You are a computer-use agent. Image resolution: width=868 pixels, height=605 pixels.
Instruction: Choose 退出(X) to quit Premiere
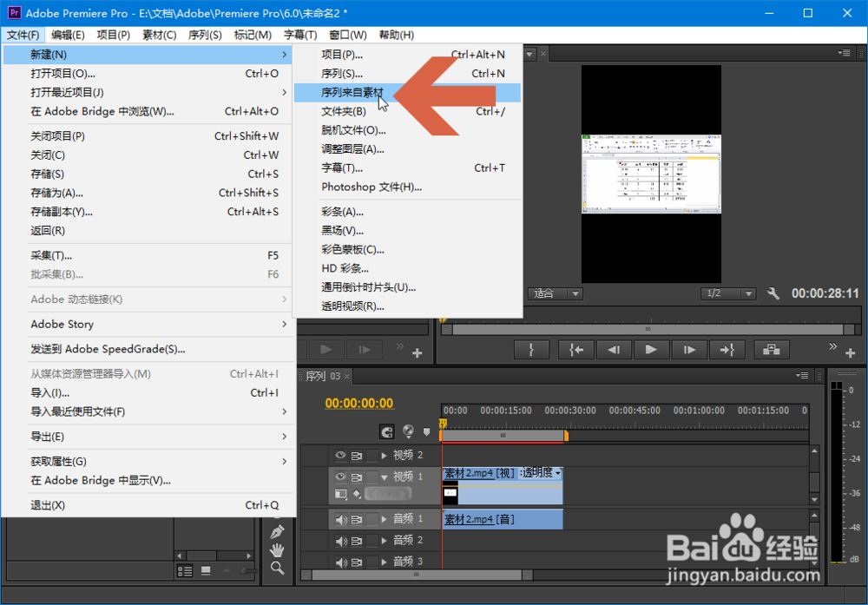click(148, 505)
